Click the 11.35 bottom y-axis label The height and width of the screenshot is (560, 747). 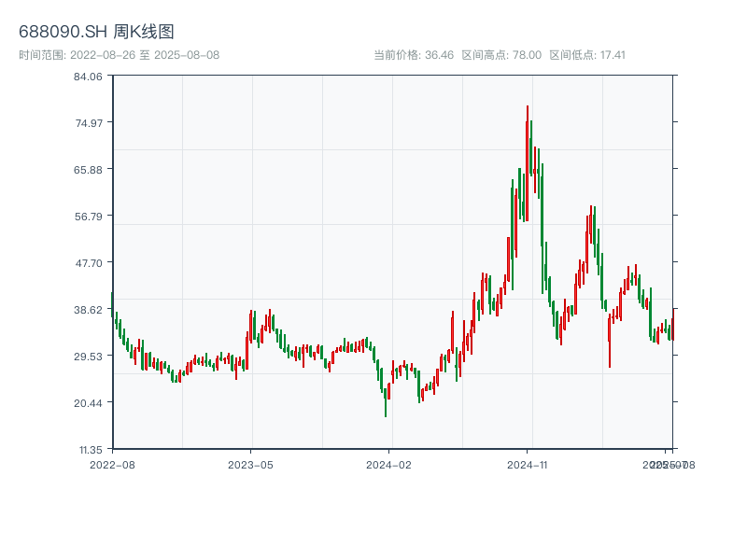click(88, 449)
